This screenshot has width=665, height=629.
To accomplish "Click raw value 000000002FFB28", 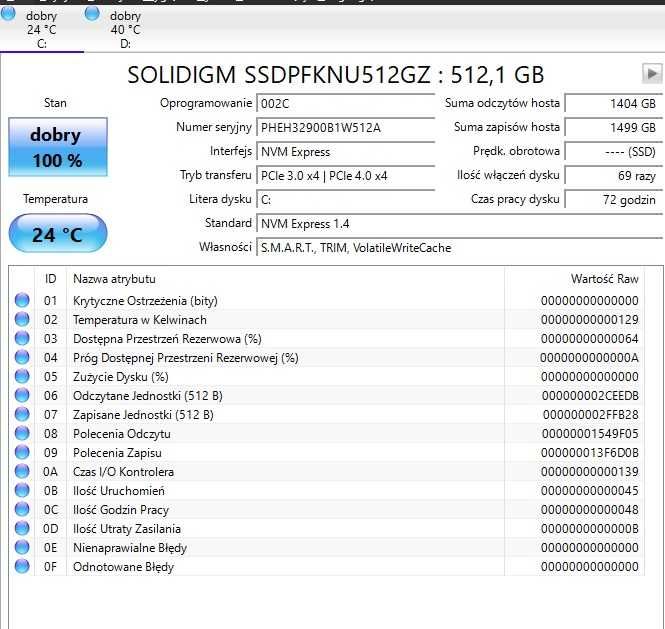I will pos(591,415).
